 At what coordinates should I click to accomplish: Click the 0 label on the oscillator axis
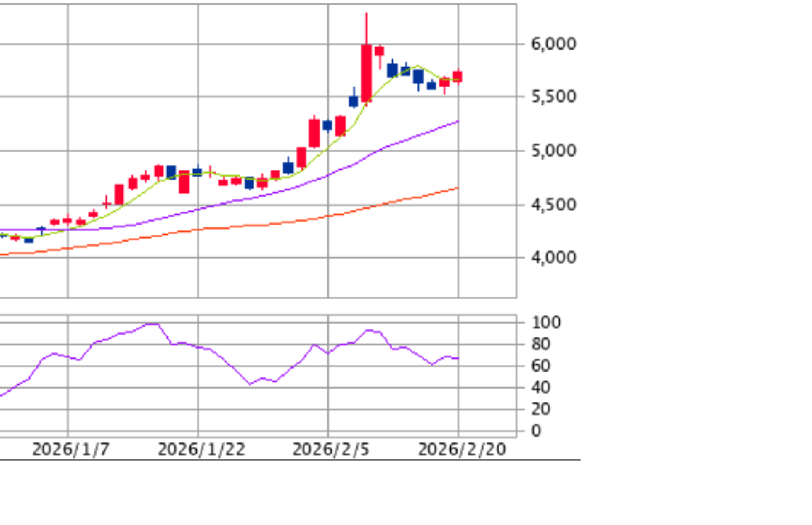coord(536,431)
